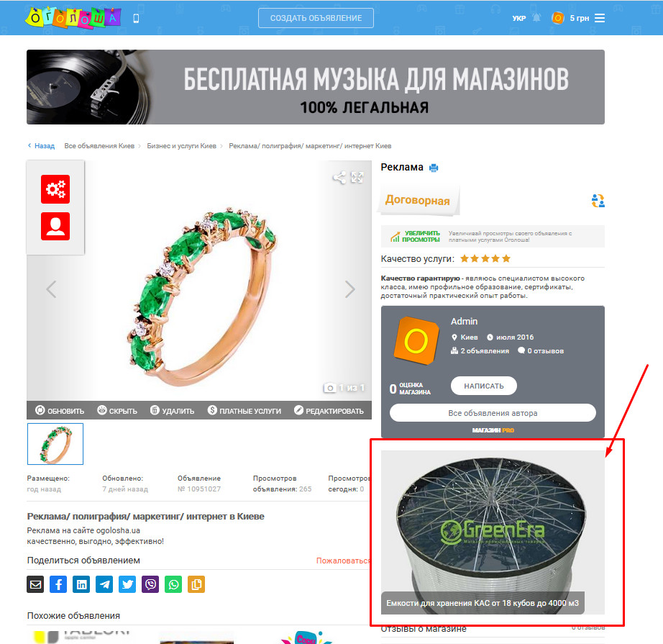Share the ad via Telegram icon
663x644 pixels.
tap(104, 584)
